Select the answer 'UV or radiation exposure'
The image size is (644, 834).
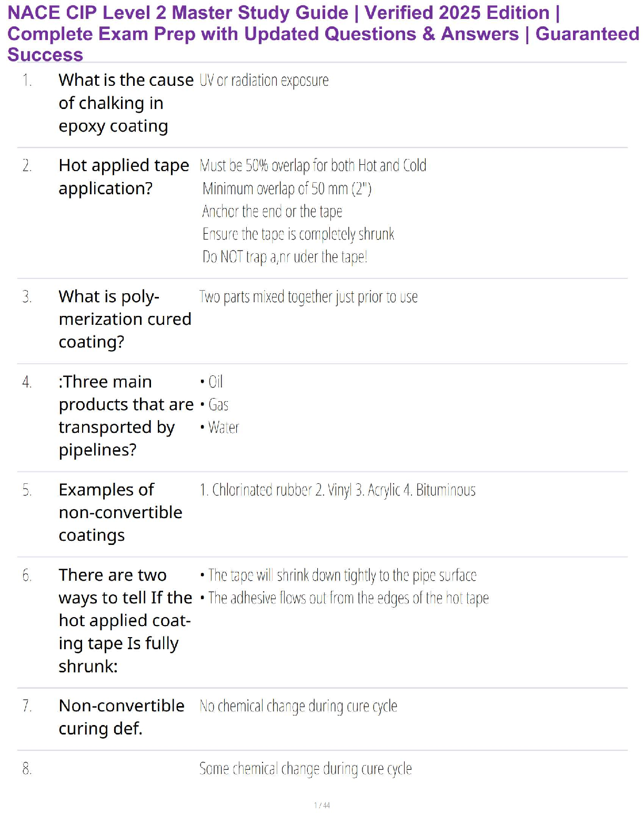coord(264,81)
